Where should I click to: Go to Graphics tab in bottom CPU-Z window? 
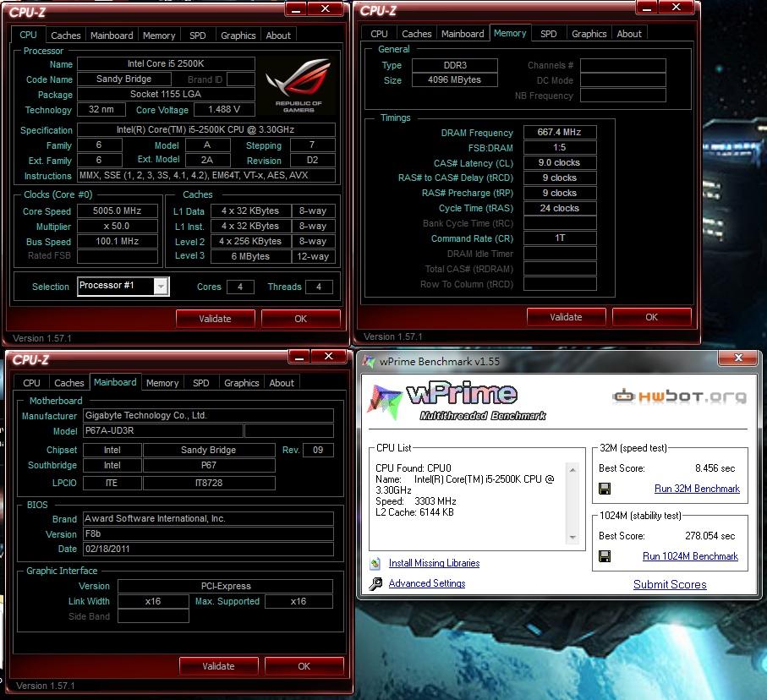click(242, 383)
